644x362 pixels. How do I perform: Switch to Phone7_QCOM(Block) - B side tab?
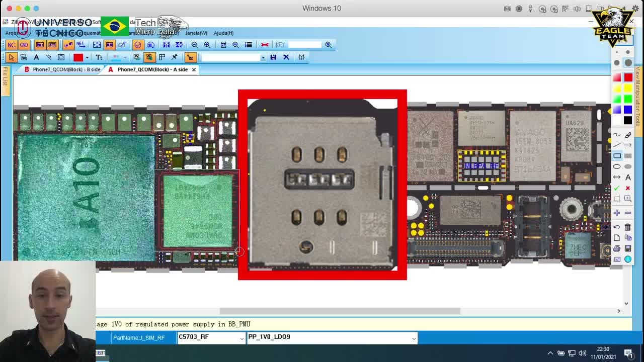click(62, 69)
